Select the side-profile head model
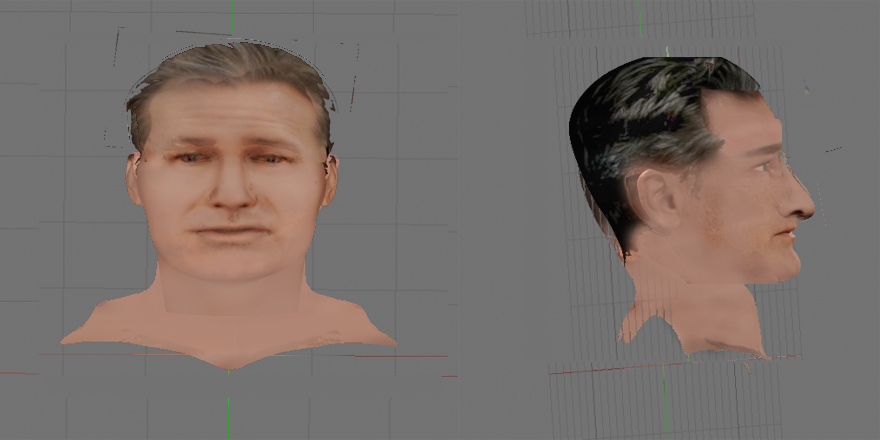 [x=693, y=208]
